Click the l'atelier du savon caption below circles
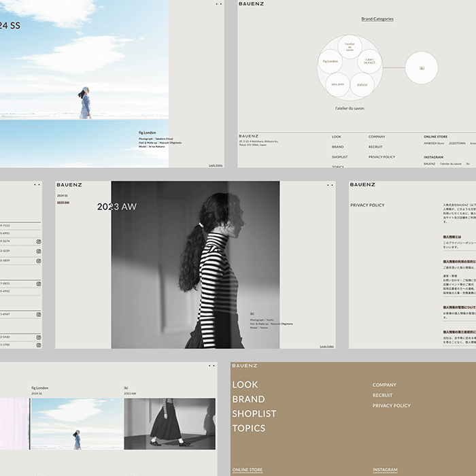 pos(350,108)
